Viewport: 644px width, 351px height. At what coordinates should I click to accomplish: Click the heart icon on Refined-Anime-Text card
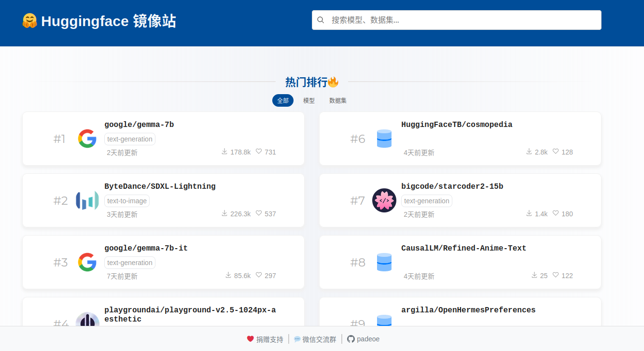(x=556, y=275)
